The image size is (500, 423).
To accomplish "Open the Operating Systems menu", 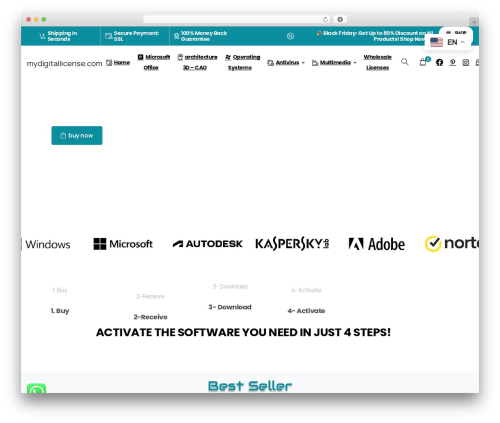I will [x=243, y=62].
